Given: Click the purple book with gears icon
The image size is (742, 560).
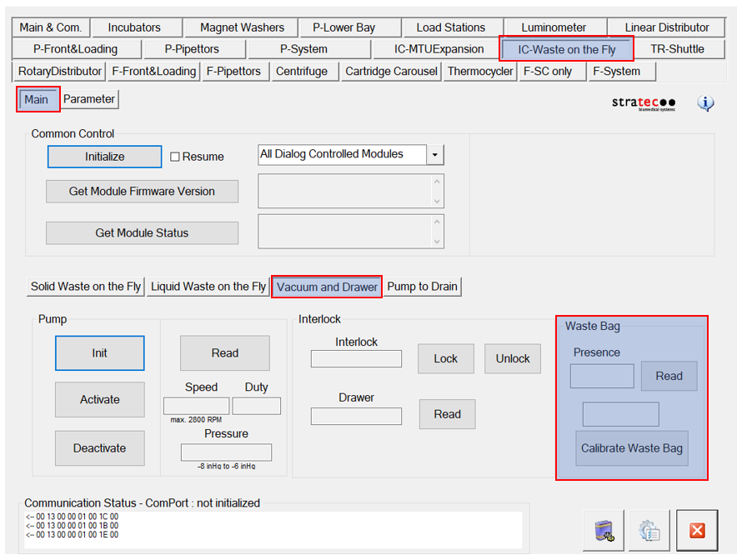Looking at the screenshot, I should 604,531.
